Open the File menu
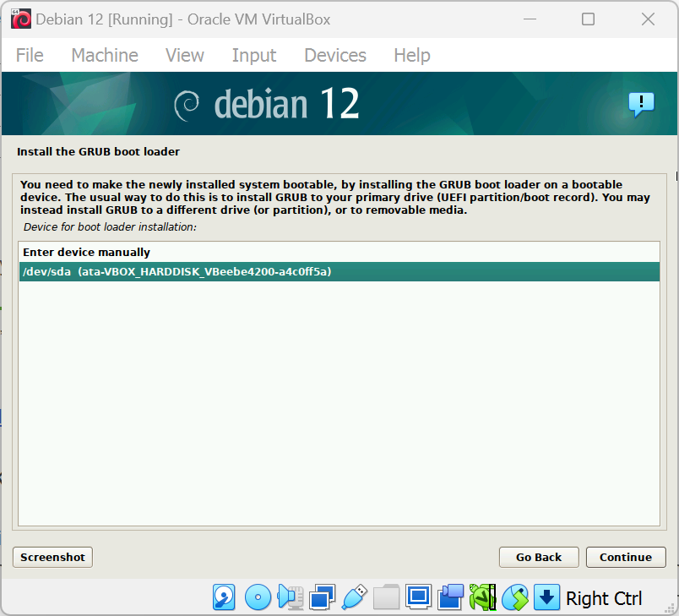This screenshot has height=616, width=679. point(30,55)
